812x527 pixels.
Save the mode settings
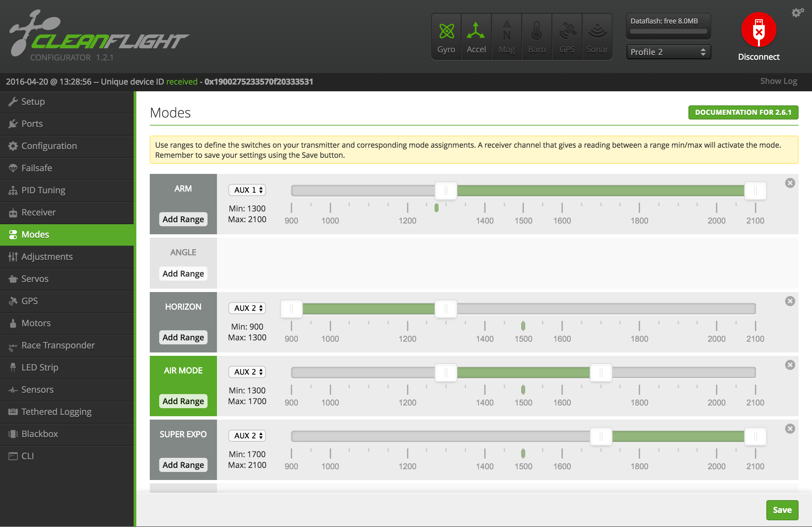[782, 510]
